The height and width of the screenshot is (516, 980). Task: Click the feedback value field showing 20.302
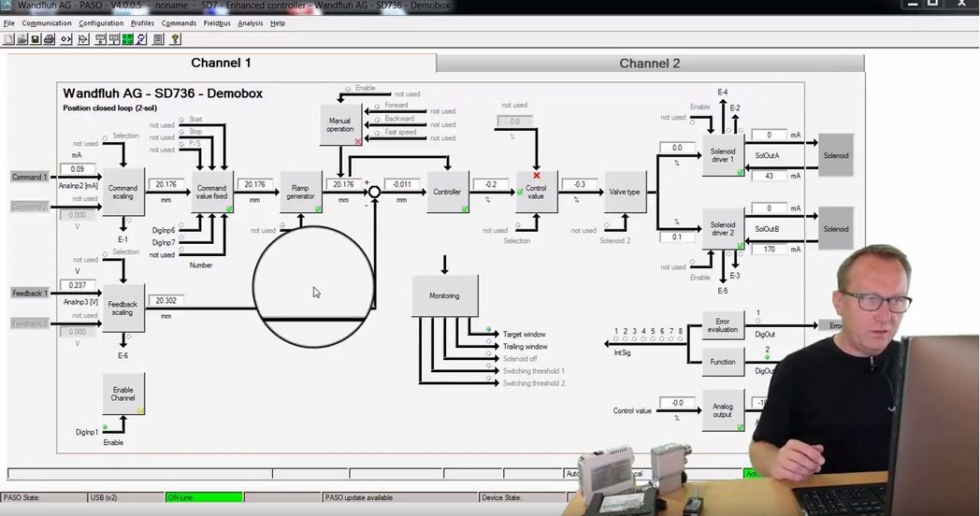(x=166, y=301)
